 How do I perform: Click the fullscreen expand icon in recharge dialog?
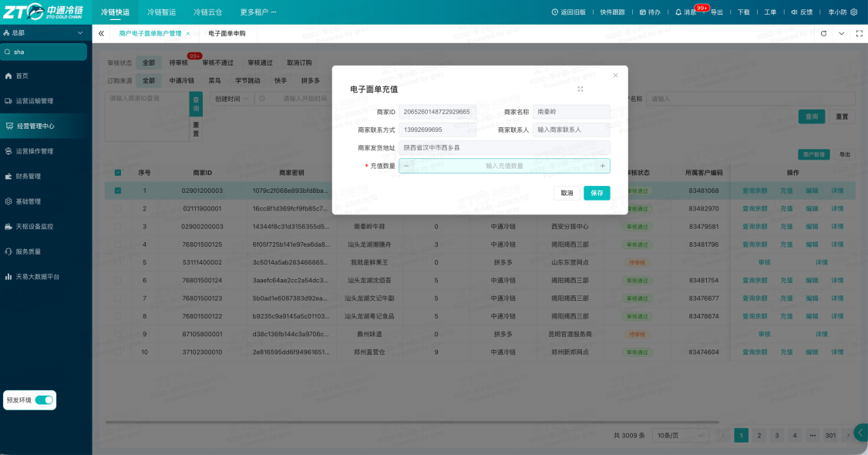click(580, 89)
